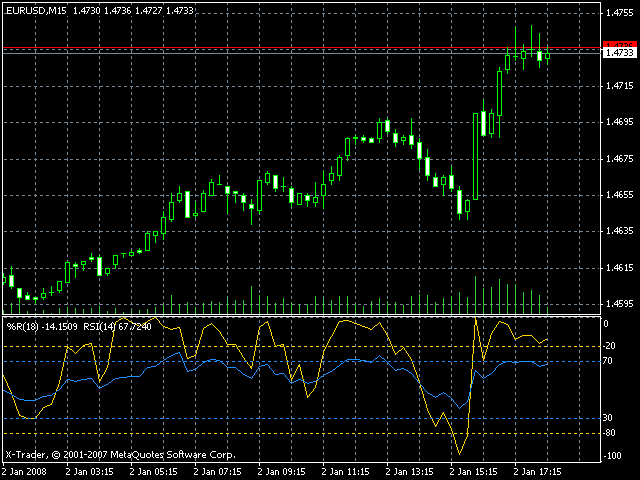Image resolution: width=640 pixels, height=480 pixels.
Task: Select the 1.4755 price axis label
Action: [x=620, y=13]
